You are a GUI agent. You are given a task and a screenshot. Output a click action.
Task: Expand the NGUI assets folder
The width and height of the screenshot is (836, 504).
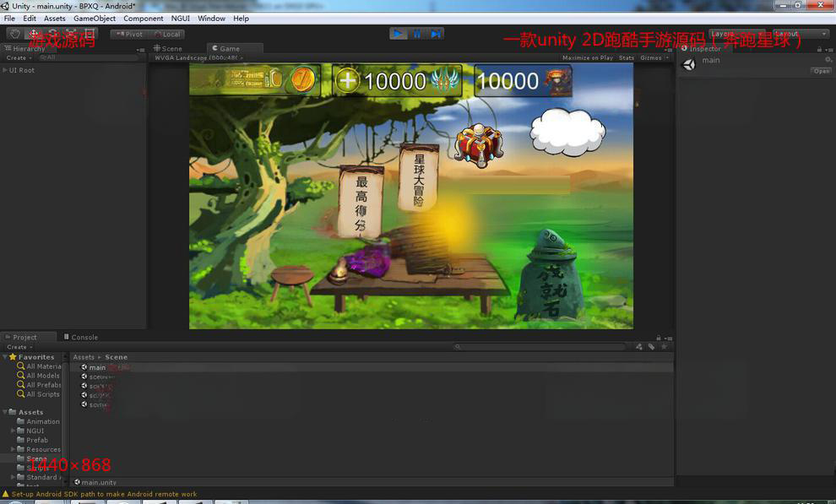[x=14, y=431]
